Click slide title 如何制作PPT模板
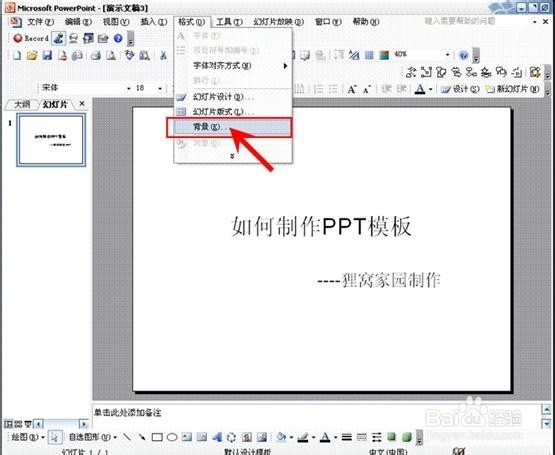This screenshot has height=455, width=555. [x=321, y=226]
